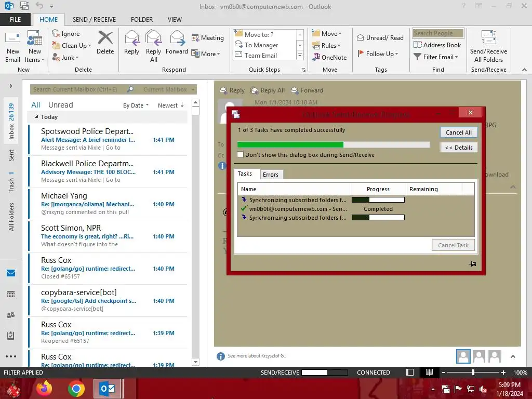Open the Calendar navigation icon

[x=11, y=294]
